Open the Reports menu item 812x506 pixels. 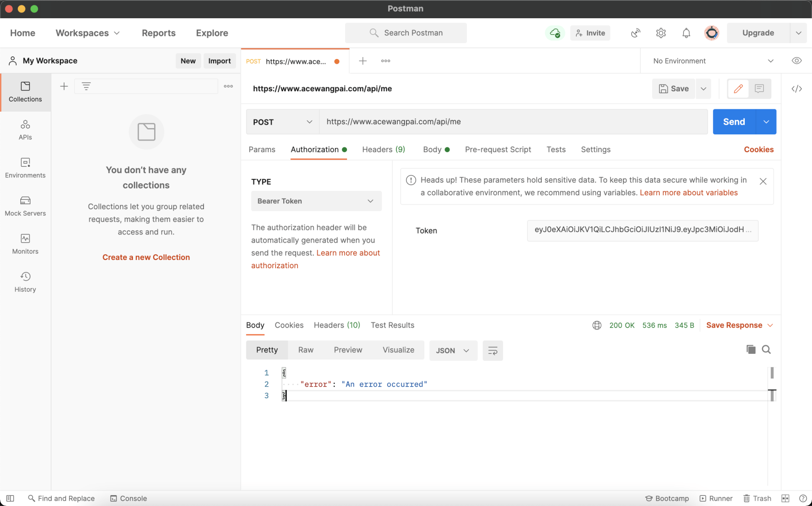point(159,33)
